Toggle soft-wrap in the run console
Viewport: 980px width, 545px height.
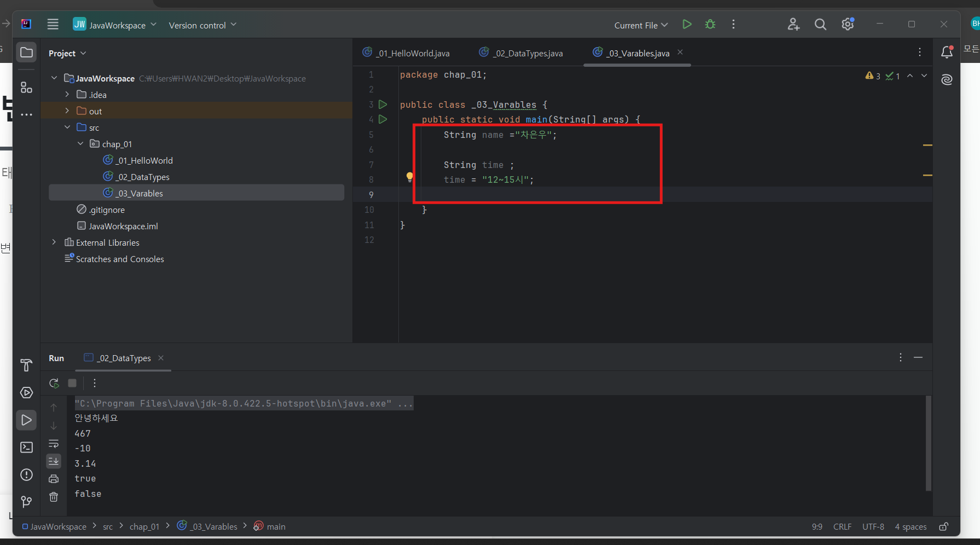click(54, 444)
